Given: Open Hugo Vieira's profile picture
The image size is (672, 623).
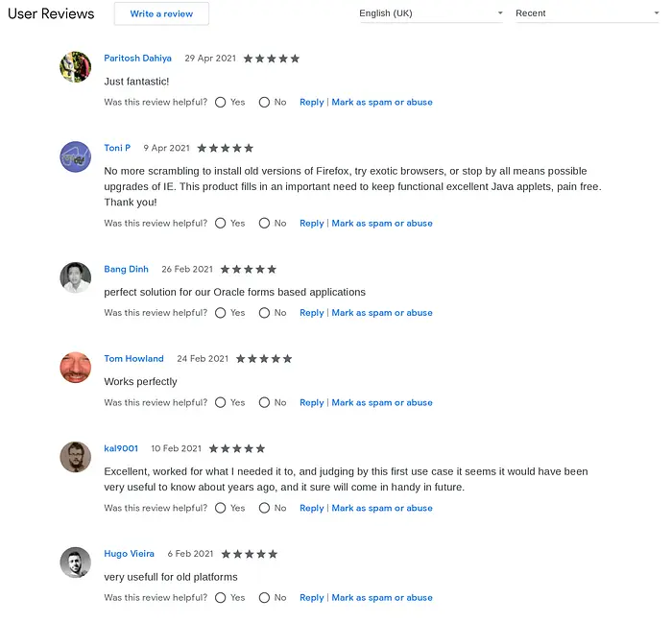Looking at the screenshot, I should coord(75,563).
